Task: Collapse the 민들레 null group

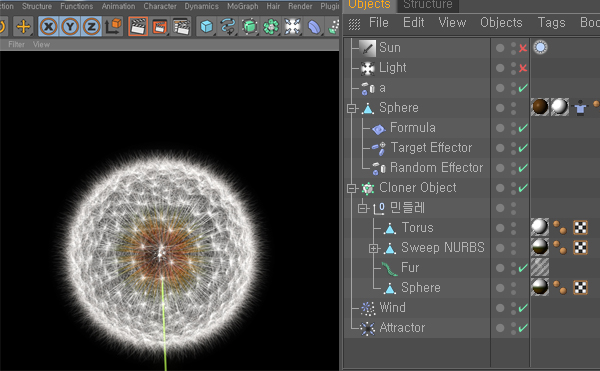Action: point(362,208)
